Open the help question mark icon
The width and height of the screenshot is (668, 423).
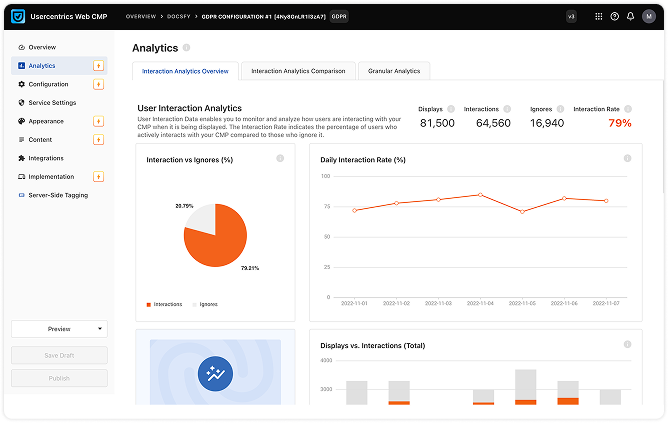[614, 17]
